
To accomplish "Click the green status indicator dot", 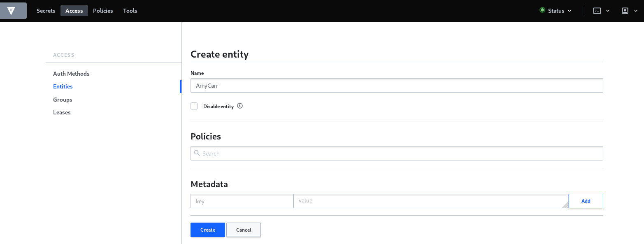I will (542, 10).
